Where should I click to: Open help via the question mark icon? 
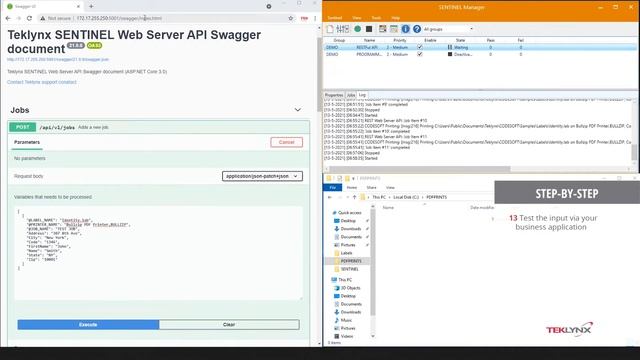[x=417, y=29]
